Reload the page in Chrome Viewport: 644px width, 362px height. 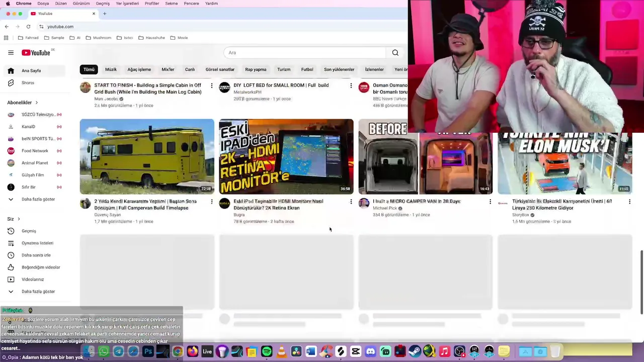tap(28, 27)
